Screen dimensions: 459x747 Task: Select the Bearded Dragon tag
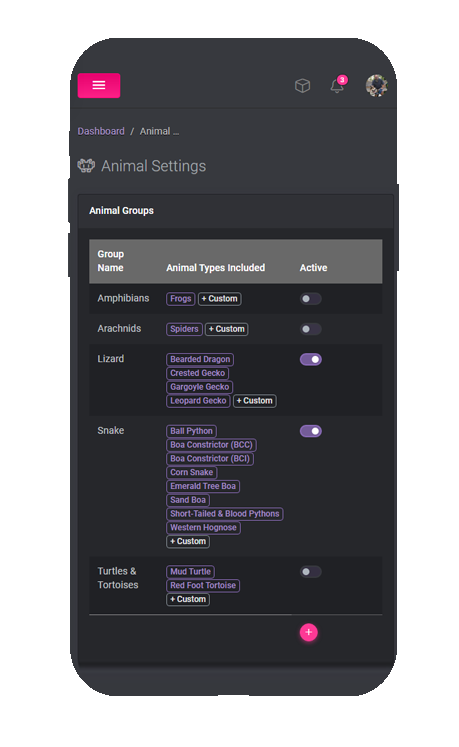click(200, 359)
